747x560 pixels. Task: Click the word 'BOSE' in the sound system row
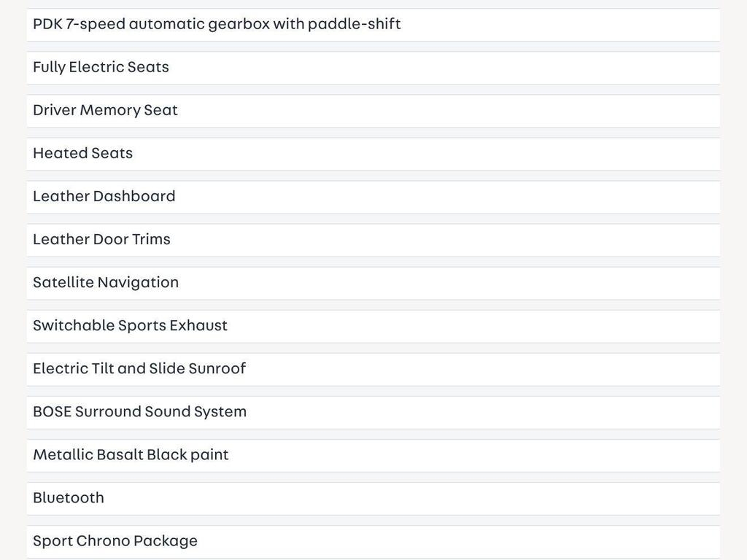tap(52, 411)
